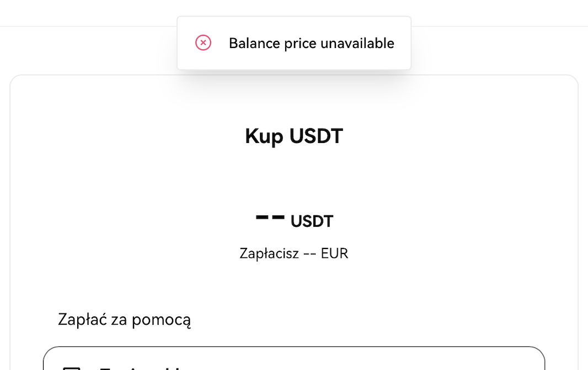588x370 pixels.
Task: Click the 'Zapłacisz -- EUR' line
Action: 294,253
